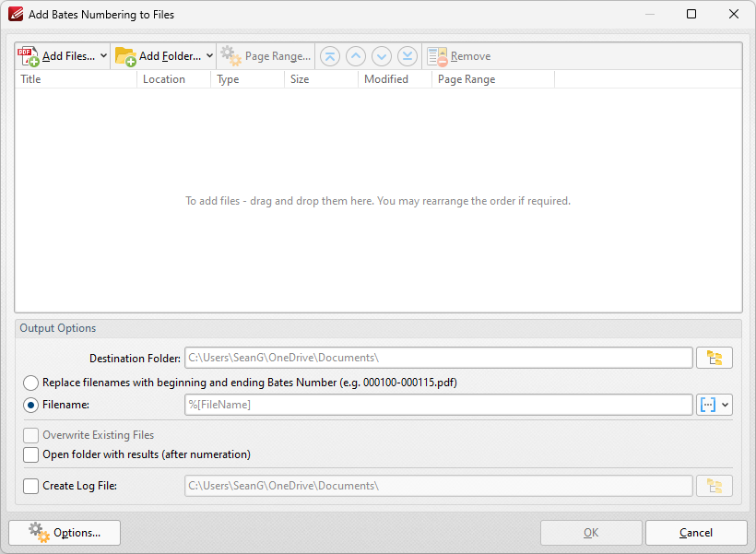This screenshot has height=554, width=756.
Task: Open the Options dialog
Action: [65, 533]
